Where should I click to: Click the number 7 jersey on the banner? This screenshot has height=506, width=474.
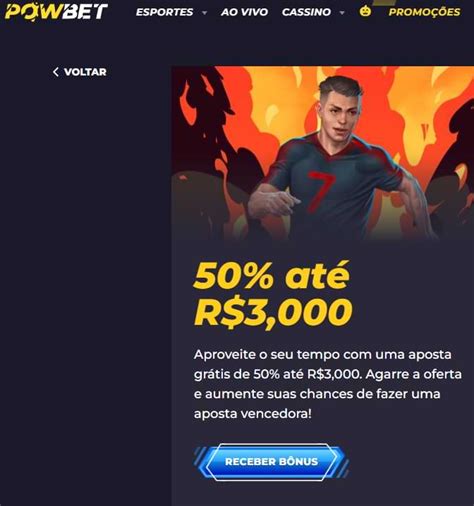coord(321,191)
